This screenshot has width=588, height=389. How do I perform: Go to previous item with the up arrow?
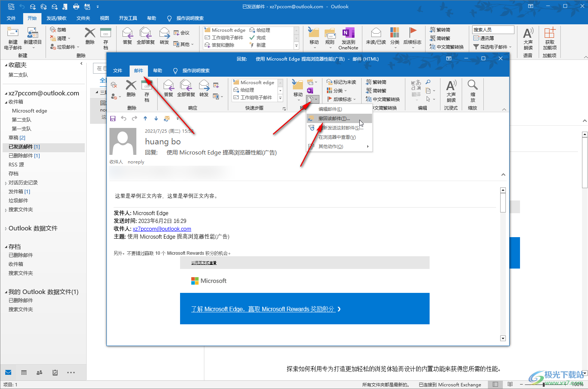click(x=145, y=119)
